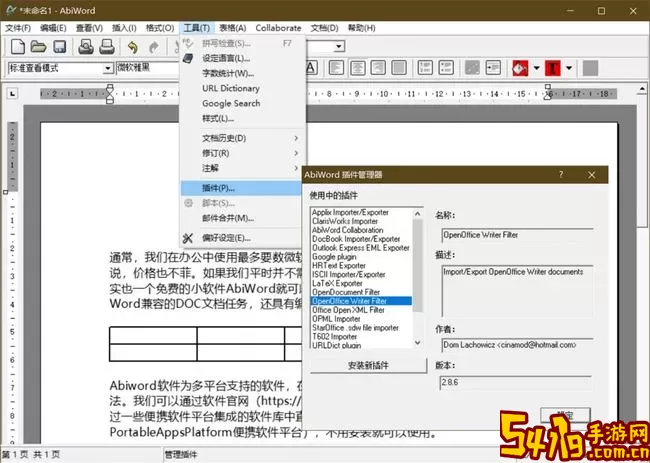Click the highlight color swatch
The width and height of the screenshot is (650, 463).
coord(520,68)
